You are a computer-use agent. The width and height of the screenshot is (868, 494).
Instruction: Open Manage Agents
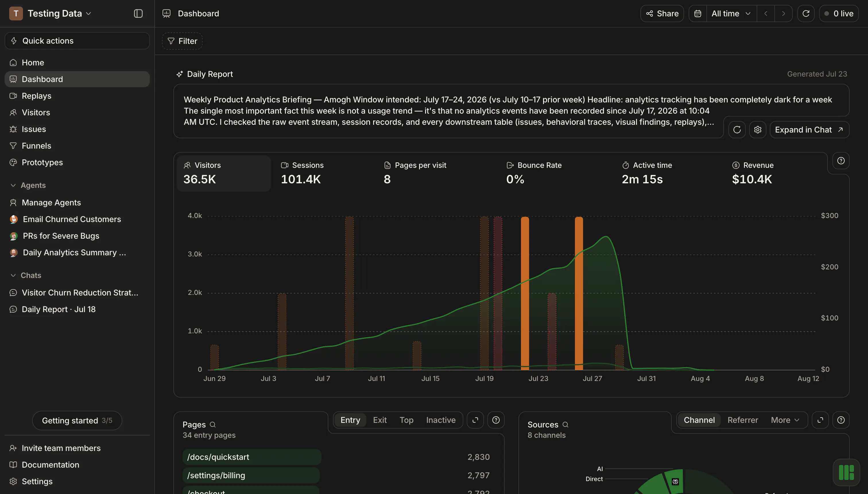[x=77, y=203]
